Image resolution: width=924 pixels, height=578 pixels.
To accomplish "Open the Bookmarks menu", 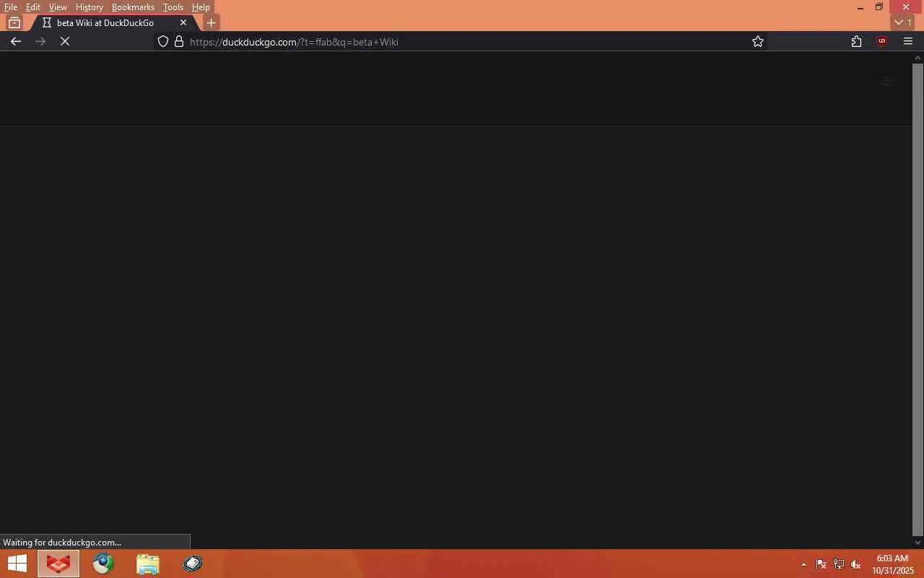I will pos(133,7).
